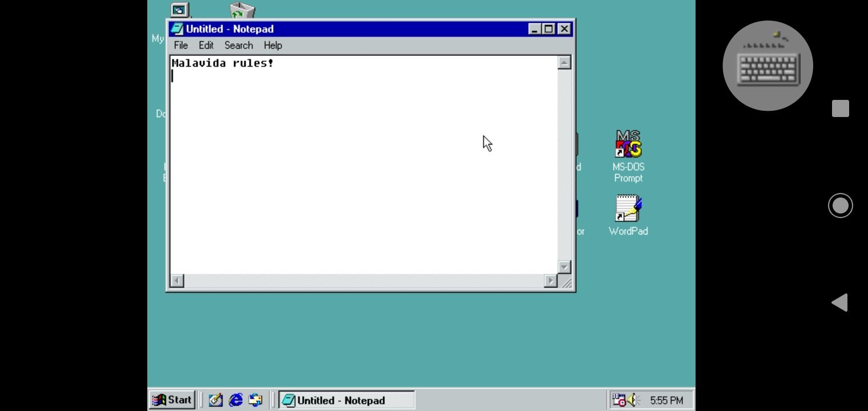Select the Recycle Bin desktop icon

pos(243,10)
